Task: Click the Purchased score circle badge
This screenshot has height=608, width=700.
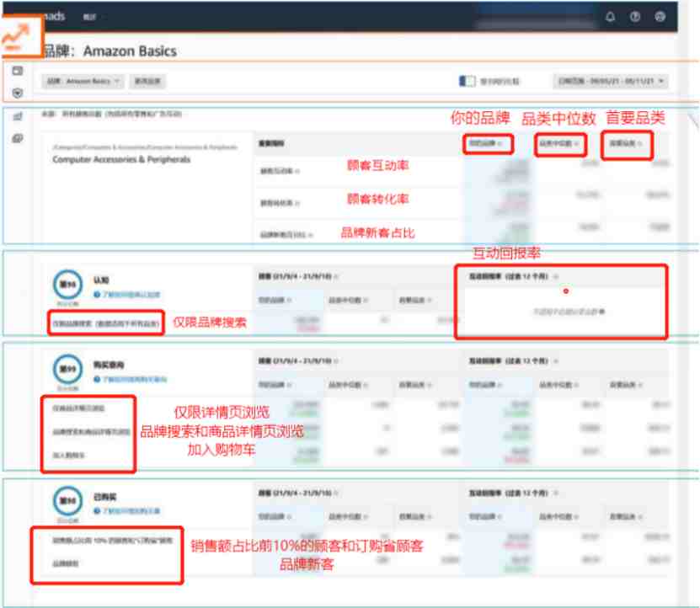Action: 68,500
